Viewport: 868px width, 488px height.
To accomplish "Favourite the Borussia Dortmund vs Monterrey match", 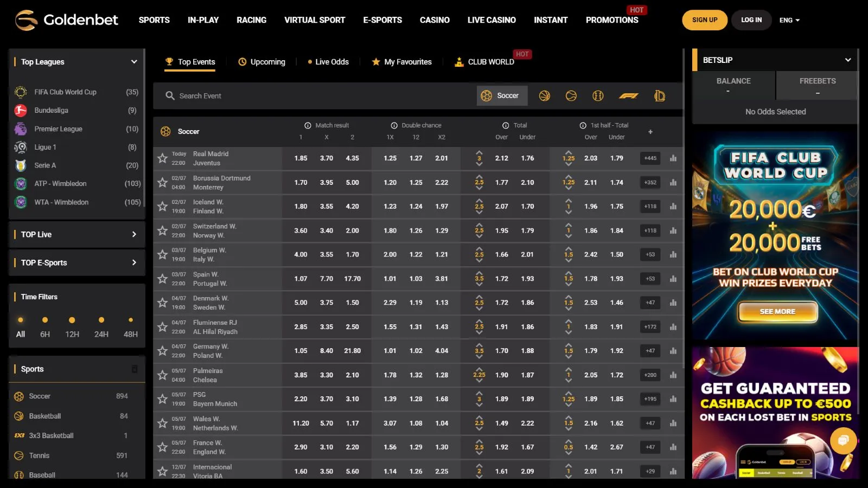I will [x=162, y=183].
